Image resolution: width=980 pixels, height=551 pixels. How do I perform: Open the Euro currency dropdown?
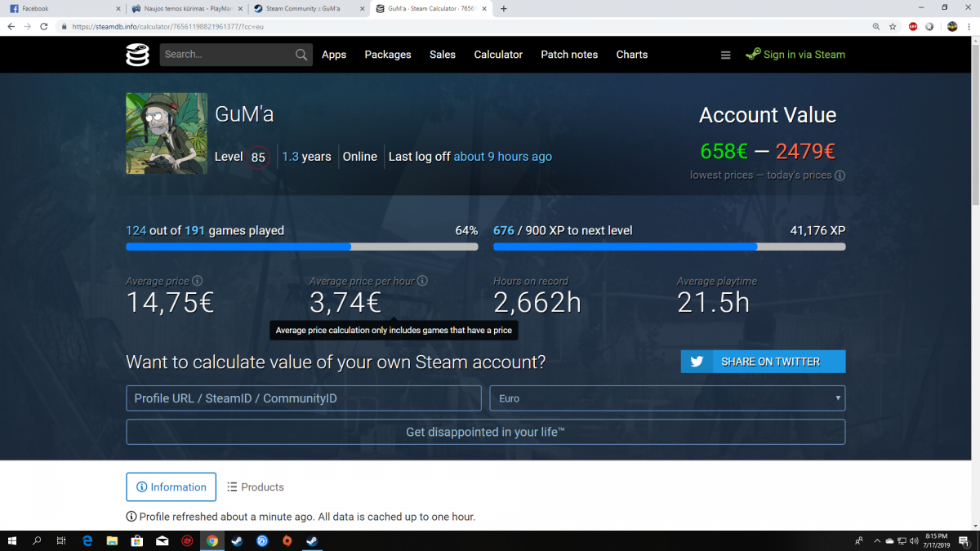tap(667, 398)
